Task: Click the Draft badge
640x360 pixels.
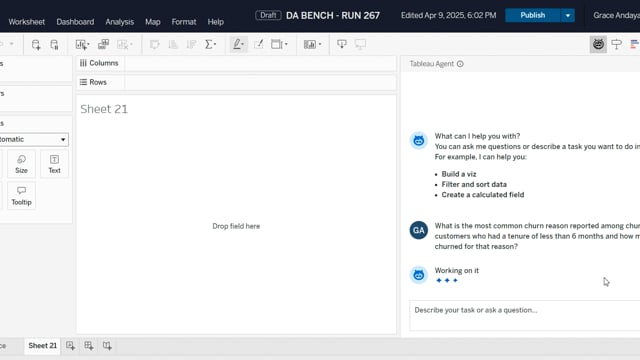Action: tap(268, 15)
